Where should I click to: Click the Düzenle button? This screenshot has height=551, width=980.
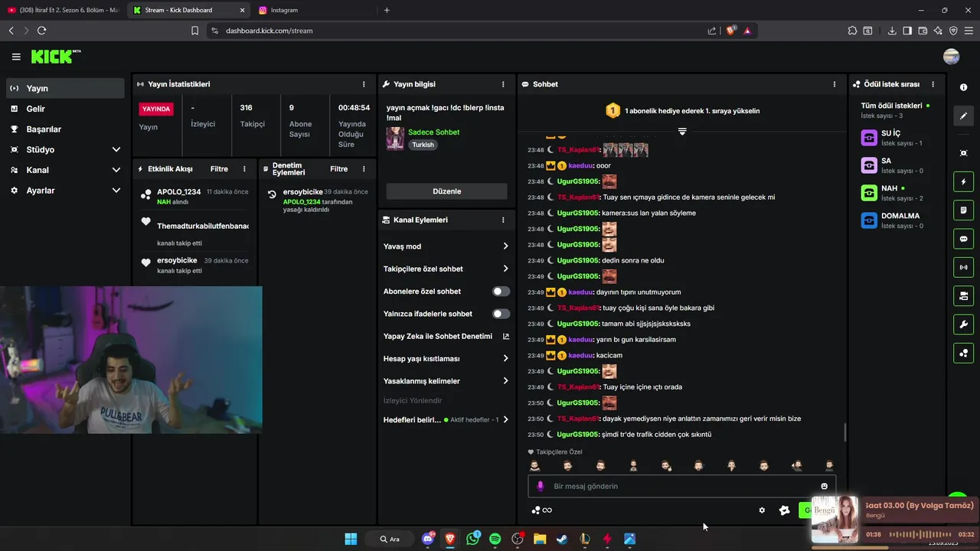point(446,191)
